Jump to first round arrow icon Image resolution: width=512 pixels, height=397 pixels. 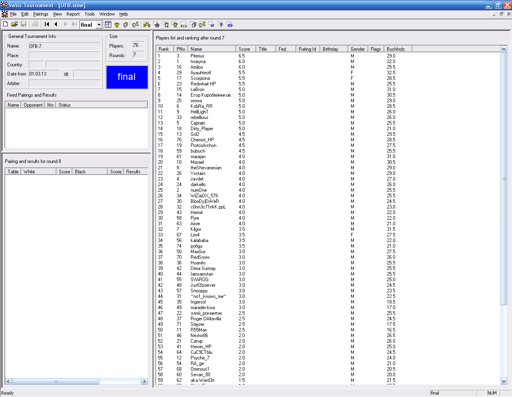coord(47,24)
